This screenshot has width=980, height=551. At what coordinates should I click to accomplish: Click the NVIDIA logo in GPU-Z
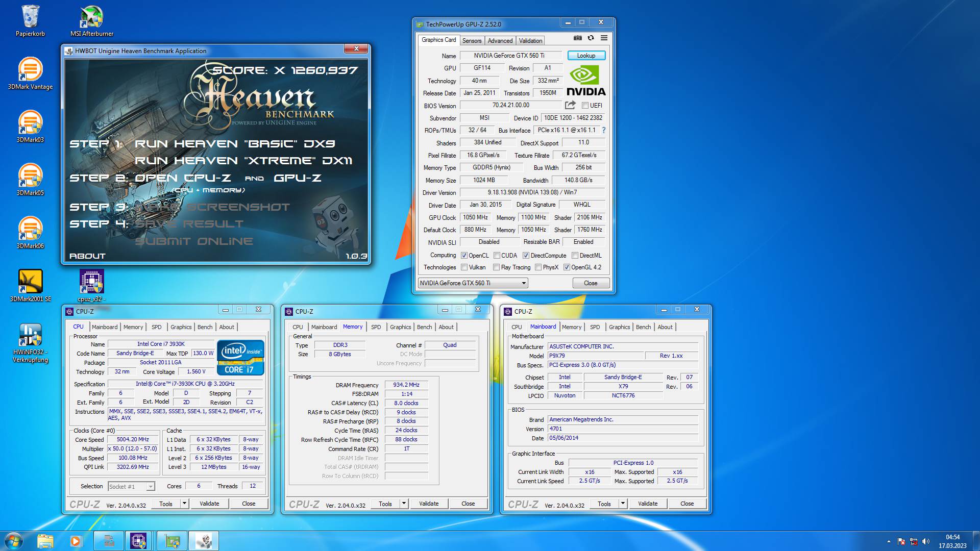[x=586, y=81]
